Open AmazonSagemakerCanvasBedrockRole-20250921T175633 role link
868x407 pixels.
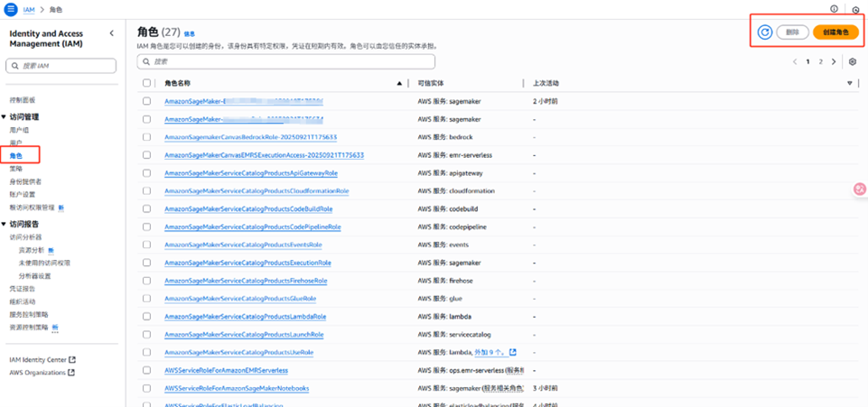(x=251, y=137)
